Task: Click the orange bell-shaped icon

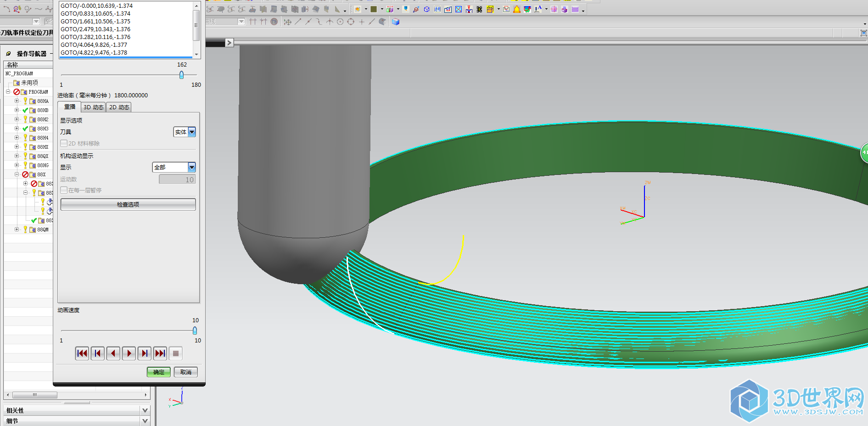Action: point(517,9)
